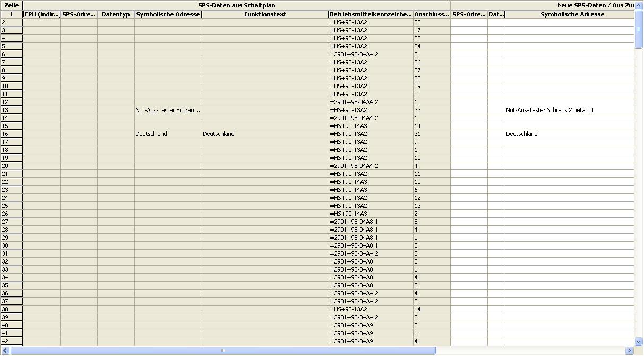Click Anschluss value 28 in row 9
644x356 pixels.
(x=432, y=78)
